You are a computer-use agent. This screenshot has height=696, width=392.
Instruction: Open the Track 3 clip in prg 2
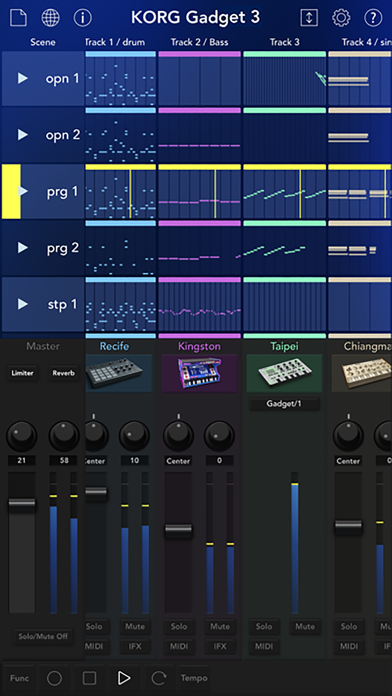point(285,248)
